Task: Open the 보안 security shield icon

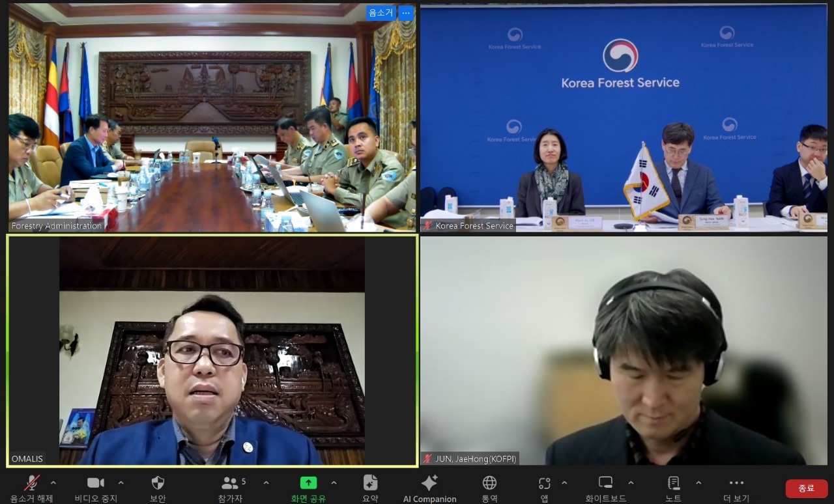Action: pyautogui.click(x=158, y=483)
